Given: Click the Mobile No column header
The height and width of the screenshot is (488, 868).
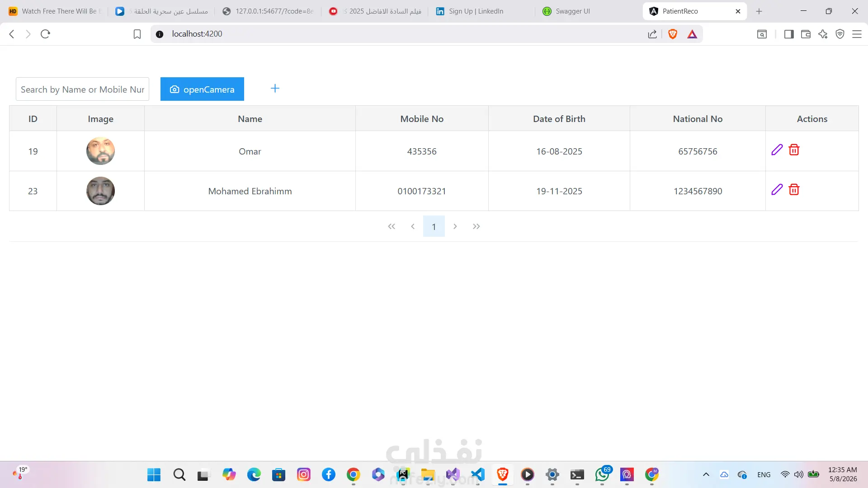Looking at the screenshot, I should pyautogui.click(x=422, y=119).
